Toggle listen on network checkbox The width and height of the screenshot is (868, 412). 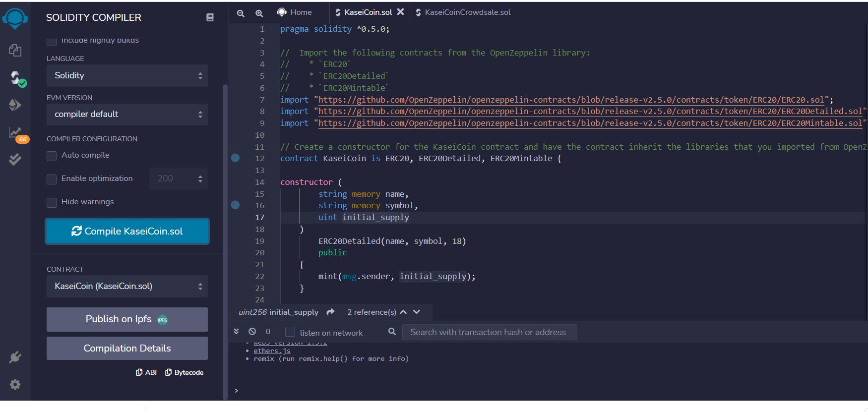pos(290,332)
